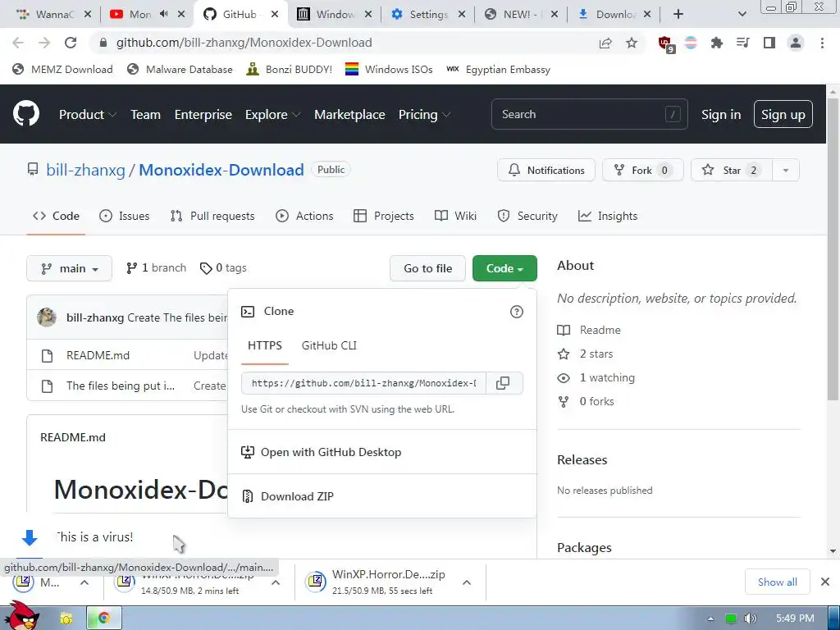Open the tab search chevron
840x630 pixels.
tap(742, 15)
